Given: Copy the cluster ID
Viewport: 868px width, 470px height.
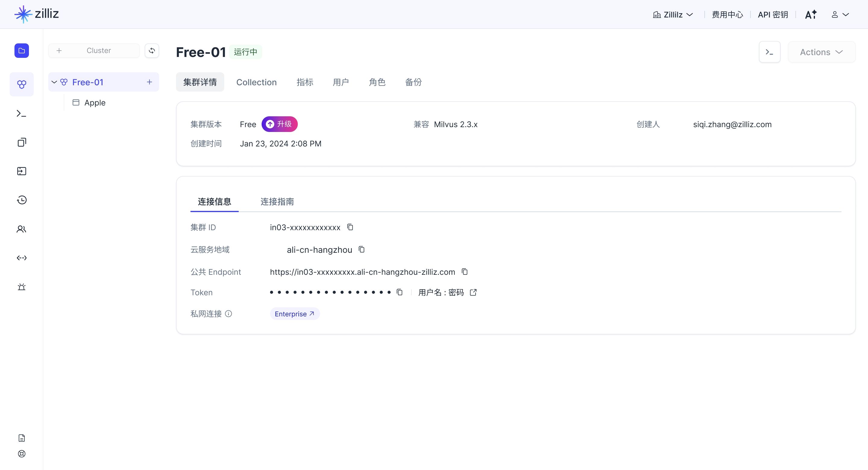Looking at the screenshot, I should click(350, 227).
